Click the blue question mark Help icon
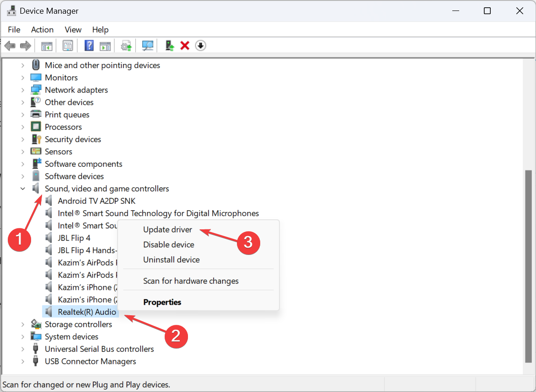This screenshot has width=536, height=392. pyautogui.click(x=89, y=45)
